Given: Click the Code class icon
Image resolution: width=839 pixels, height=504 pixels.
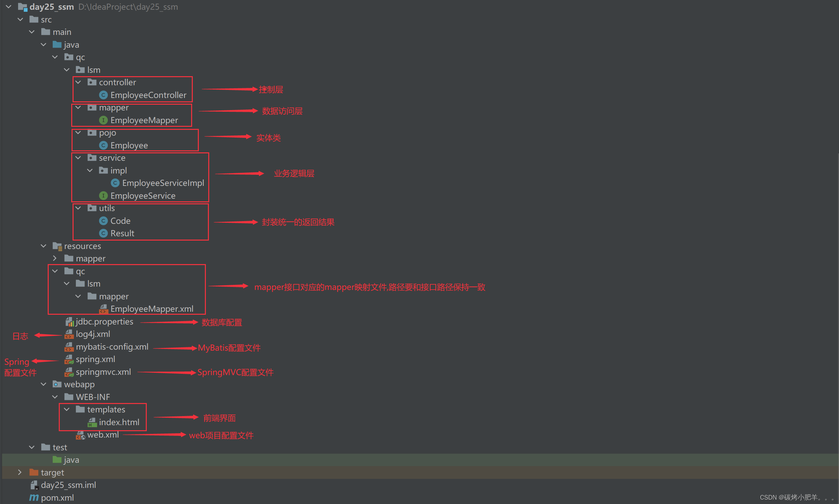Looking at the screenshot, I should [103, 221].
